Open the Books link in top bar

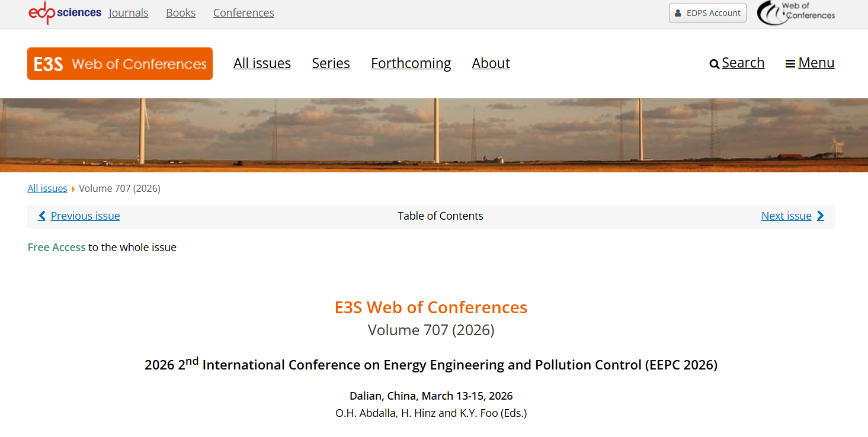point(181,12)
